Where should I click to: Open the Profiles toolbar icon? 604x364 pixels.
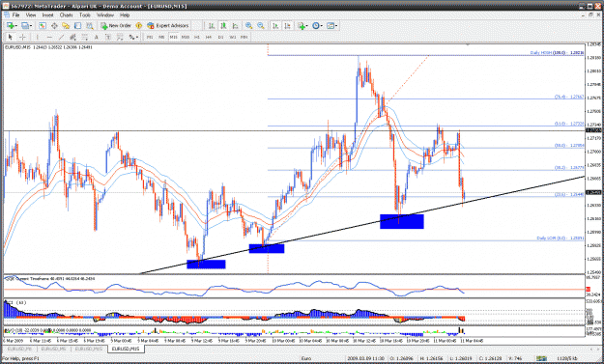25,25
